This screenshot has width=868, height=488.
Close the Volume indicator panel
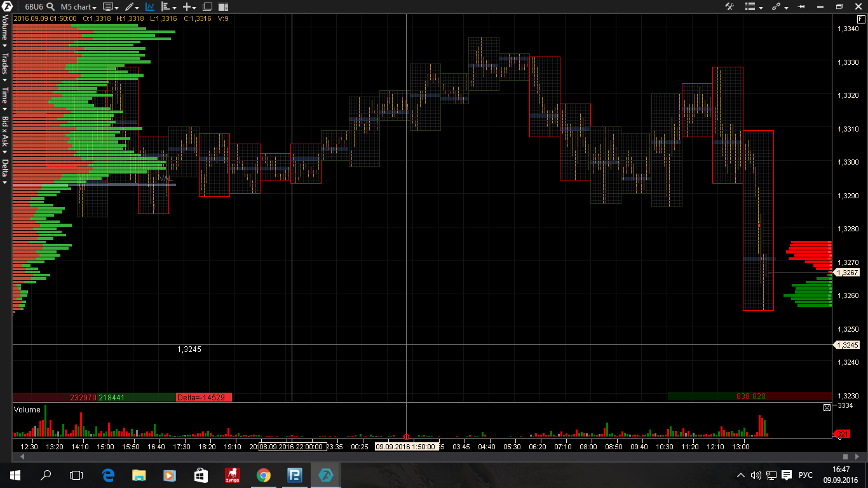click(x=827, y=408)
